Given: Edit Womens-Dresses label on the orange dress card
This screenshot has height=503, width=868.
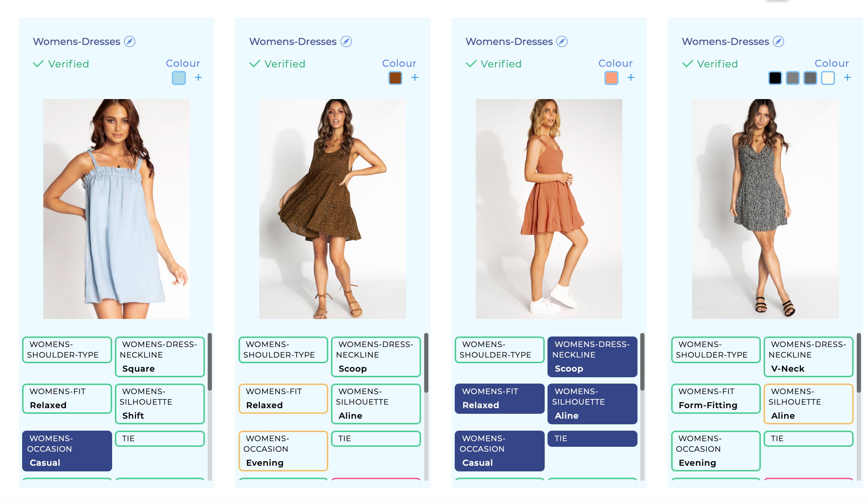Looking at the screenshot, I should 562,41.
